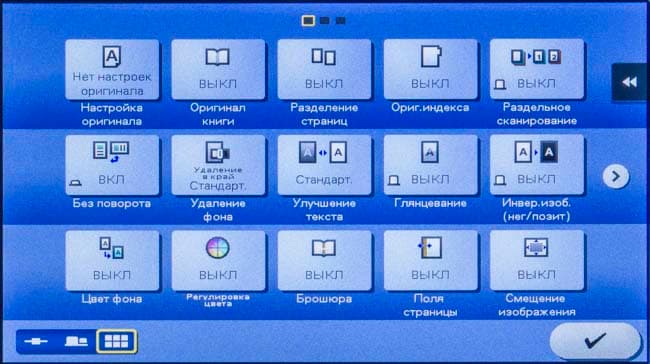Select the first page indicator dot
Screen dimensions: 650x364
(308, 20)
